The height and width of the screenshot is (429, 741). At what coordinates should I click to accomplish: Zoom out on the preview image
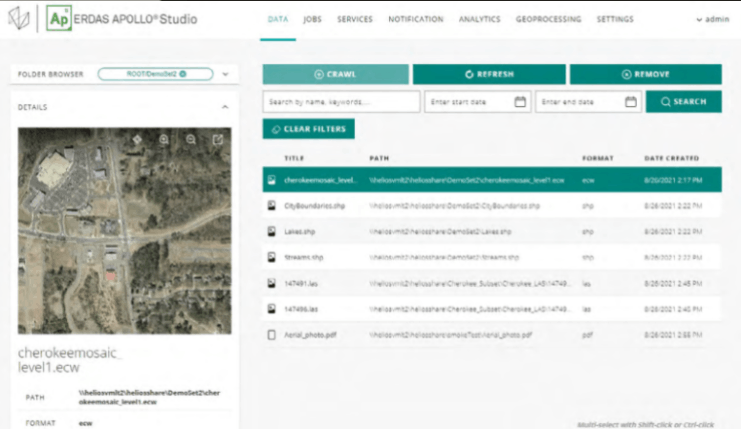pyautogui.click(x=191, y=139)
